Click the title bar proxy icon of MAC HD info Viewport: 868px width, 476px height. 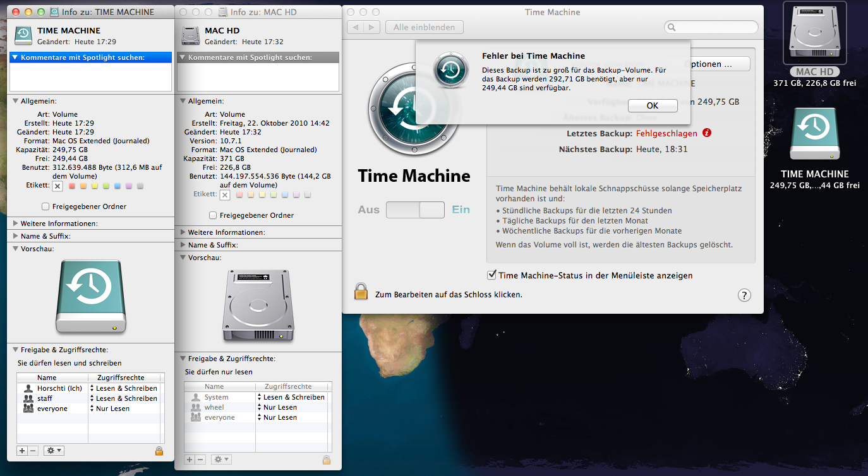pyautogui.click(x=222, y=12)
